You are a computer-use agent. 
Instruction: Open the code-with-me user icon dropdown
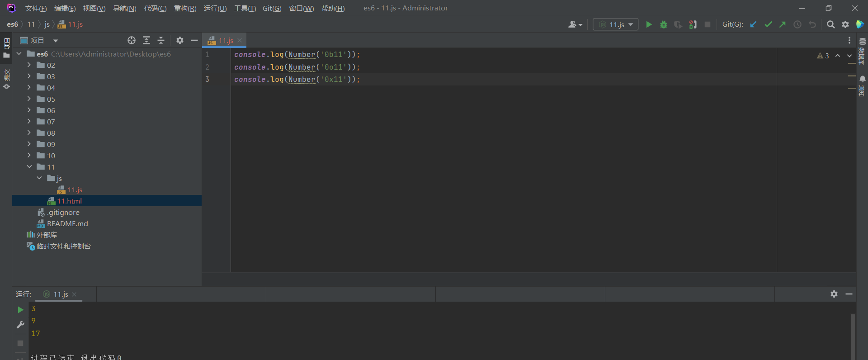pyautogui.click(x=575, y=24)
